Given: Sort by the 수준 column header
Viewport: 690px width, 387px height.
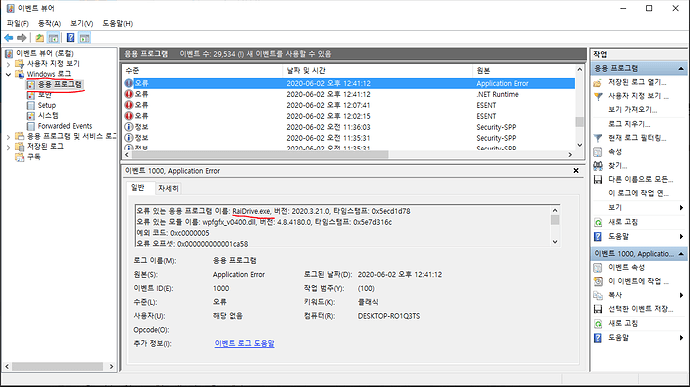Looking at the screenshot, I should coord(202,70).
